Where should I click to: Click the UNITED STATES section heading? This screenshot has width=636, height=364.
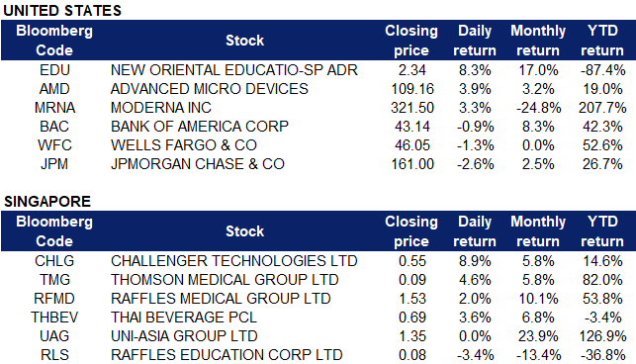click(62, 11)
